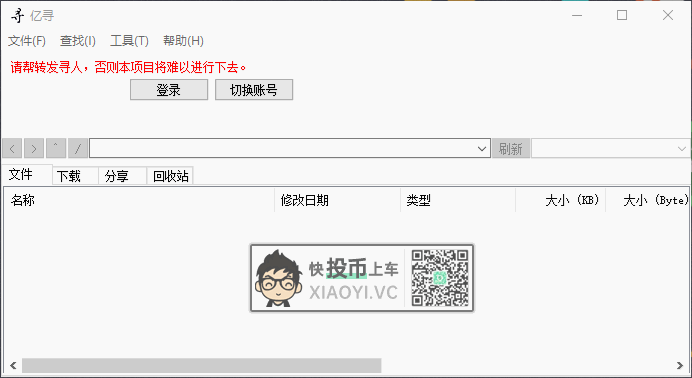Sort by the 修改日期 column header
Screen dimensions: 692x378
coord(338,200)
